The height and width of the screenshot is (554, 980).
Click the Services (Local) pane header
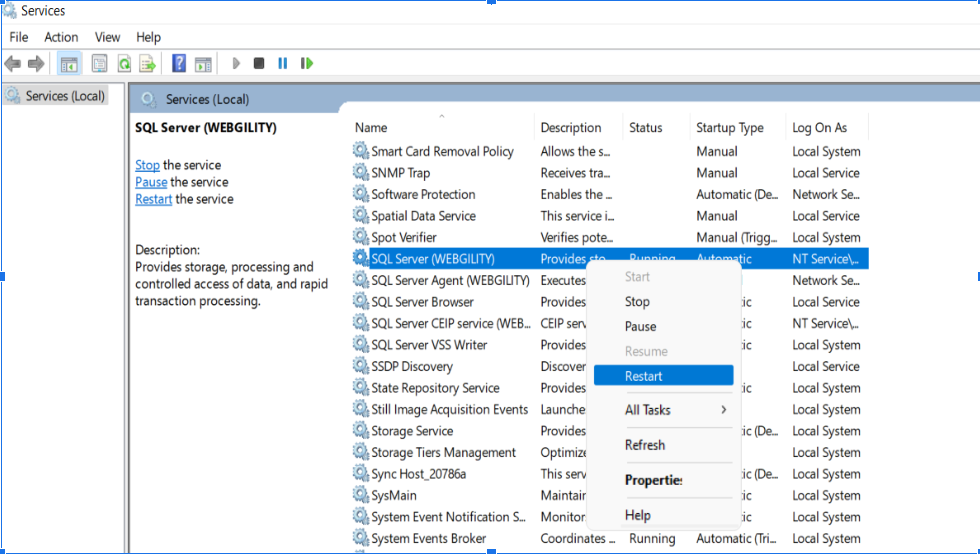207,99
